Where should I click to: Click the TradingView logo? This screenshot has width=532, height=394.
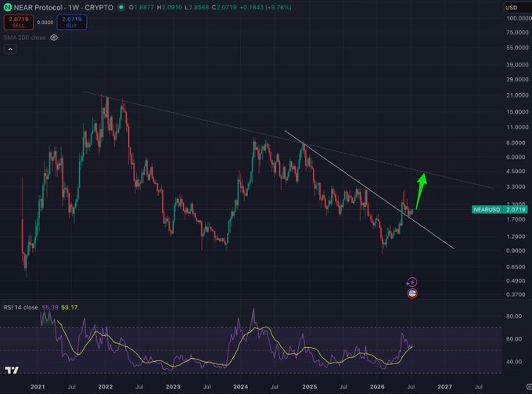[x=12, y=370]
